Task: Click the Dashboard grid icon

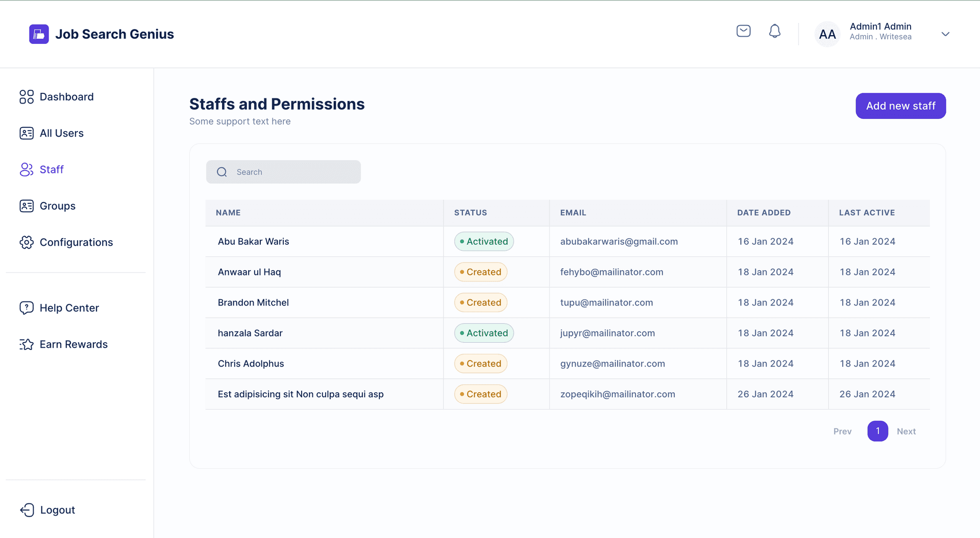Action: (27, 97)
